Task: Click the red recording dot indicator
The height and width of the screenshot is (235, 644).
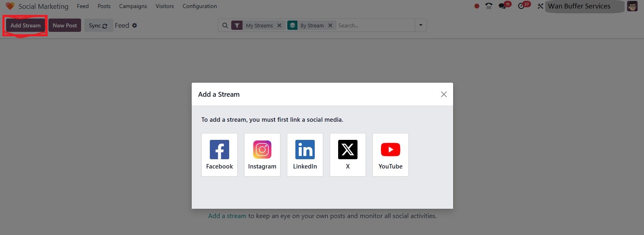Action: [x=477, y=6]
